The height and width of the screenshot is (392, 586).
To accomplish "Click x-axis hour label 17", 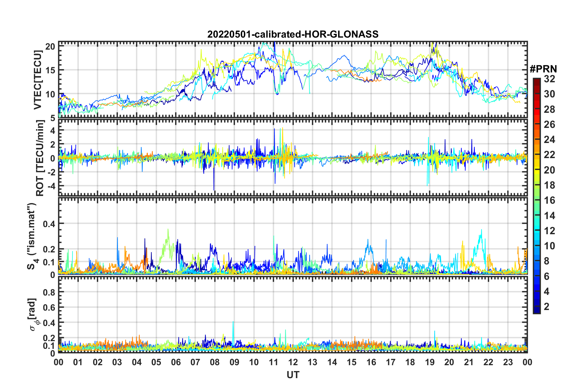I will click(391, 362).
